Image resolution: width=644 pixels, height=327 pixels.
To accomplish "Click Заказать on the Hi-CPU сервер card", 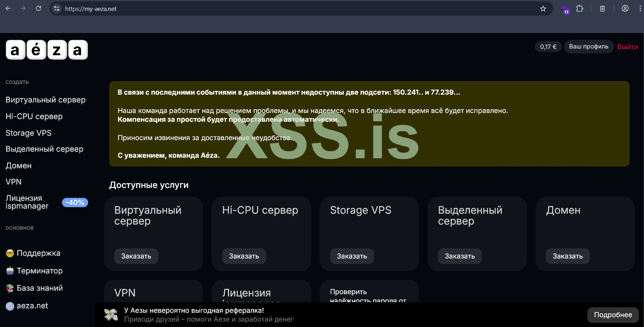I will coord(244,256).
